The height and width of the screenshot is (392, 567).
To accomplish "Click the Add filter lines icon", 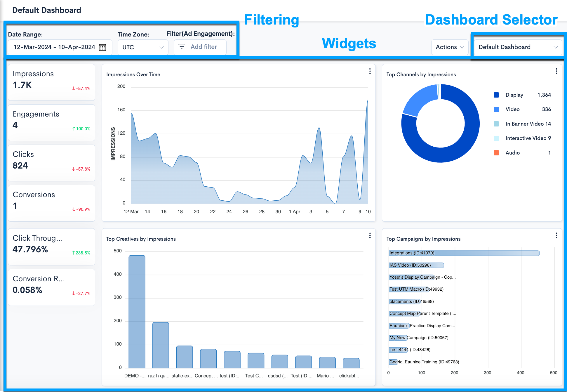I will click(182, 47).
